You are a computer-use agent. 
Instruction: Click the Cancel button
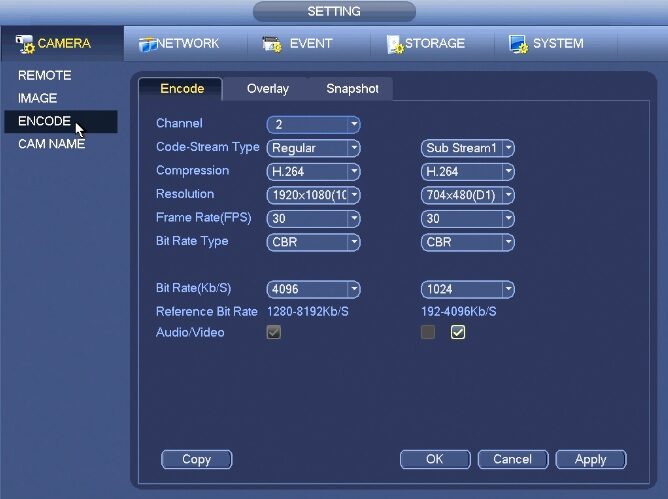click(512, 460)
